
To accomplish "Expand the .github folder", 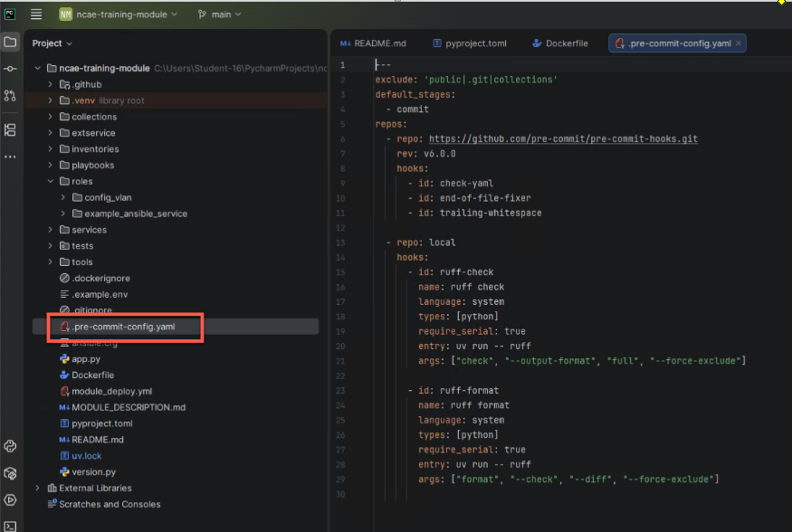I will tap(50, 84).
